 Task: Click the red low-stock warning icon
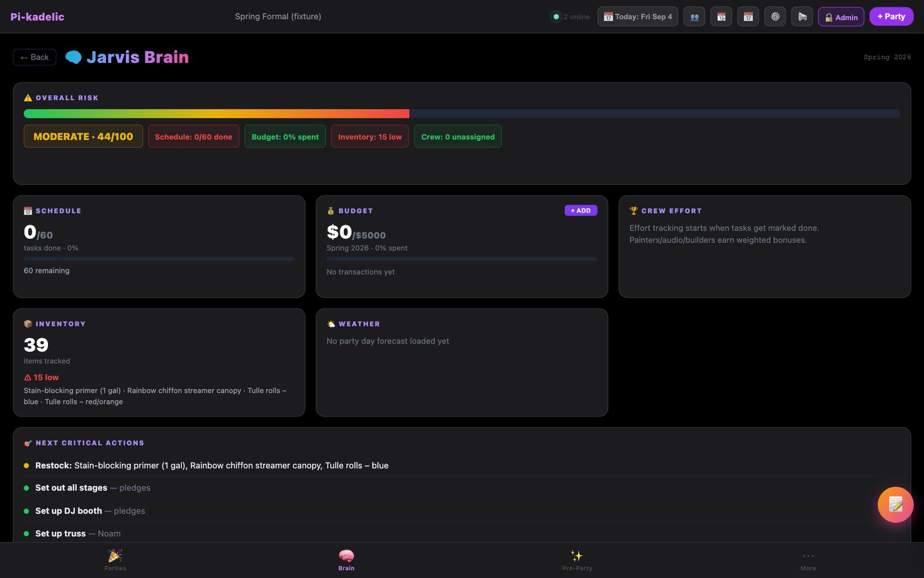[x=27, y=377]
